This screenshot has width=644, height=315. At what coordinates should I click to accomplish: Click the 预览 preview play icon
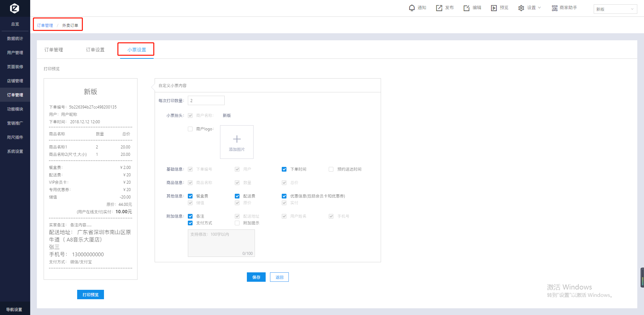[x=494, y=8]
